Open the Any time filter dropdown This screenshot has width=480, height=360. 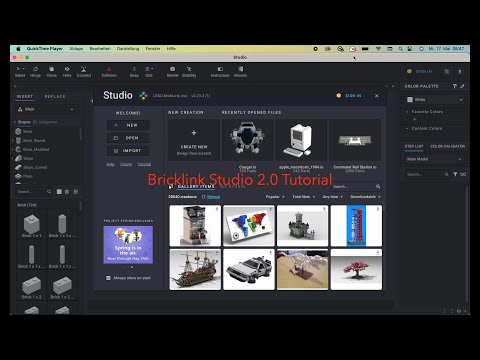tap(332, 197)
